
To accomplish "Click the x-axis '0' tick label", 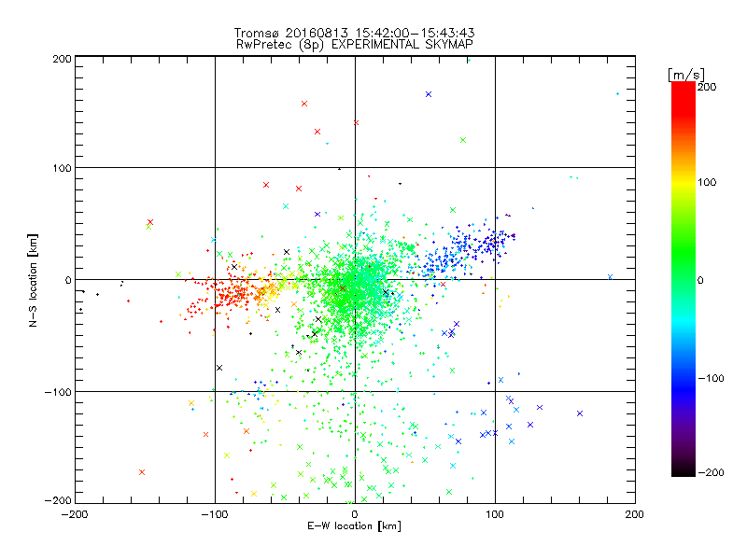I will click(355, 515).
